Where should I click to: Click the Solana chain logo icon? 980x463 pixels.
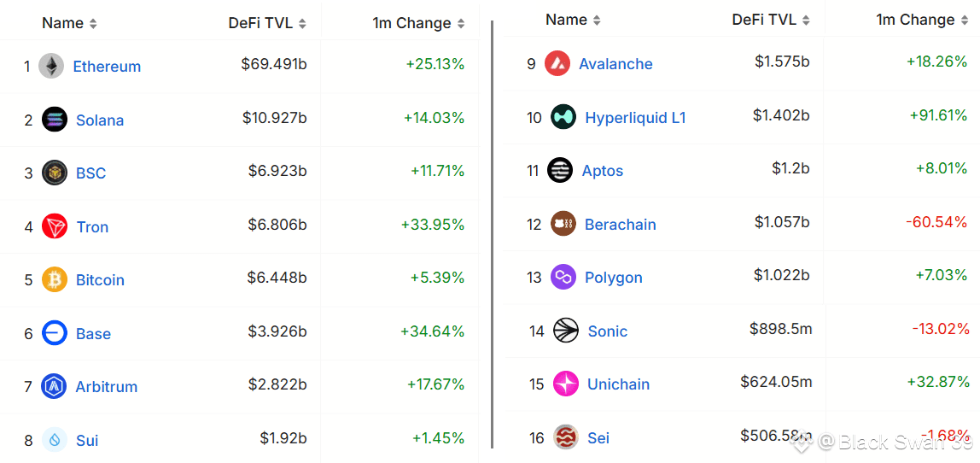[55, 120]
